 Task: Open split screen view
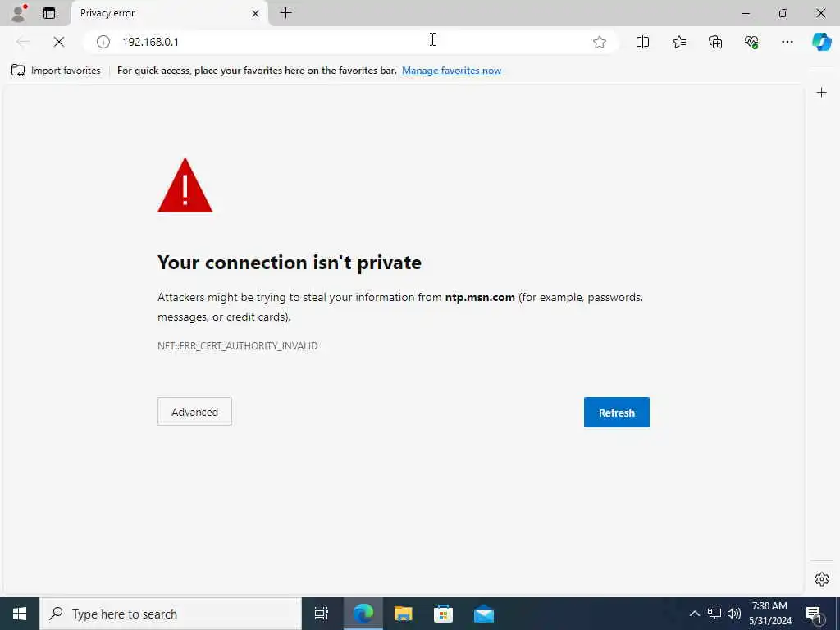pos(642,42)
